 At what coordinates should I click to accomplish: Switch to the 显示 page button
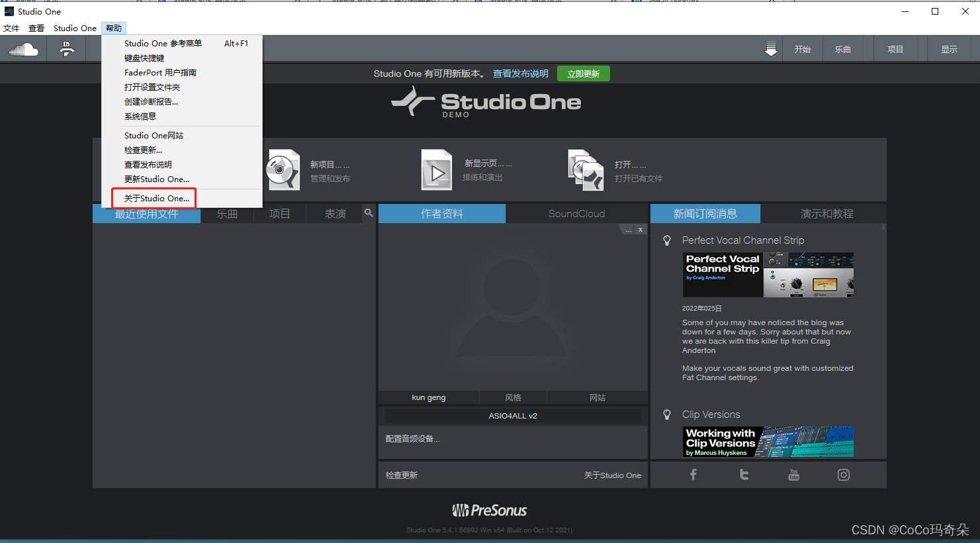click(949, 50)
